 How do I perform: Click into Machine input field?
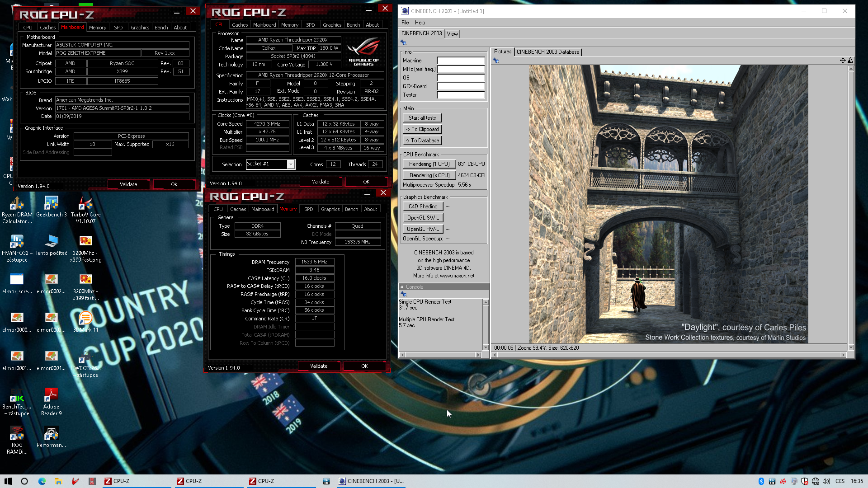[x=461, y=61]
